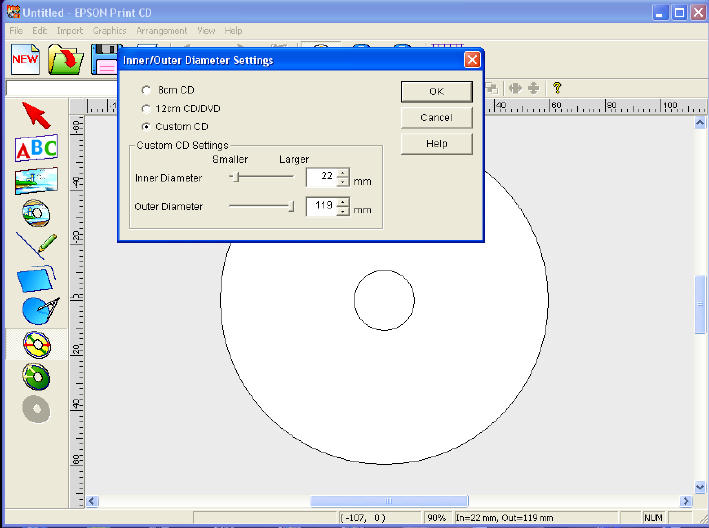Viewport: 709px width, 528px height.
Task: Open a file with the folder icon
Action: [x=66, y=59]
